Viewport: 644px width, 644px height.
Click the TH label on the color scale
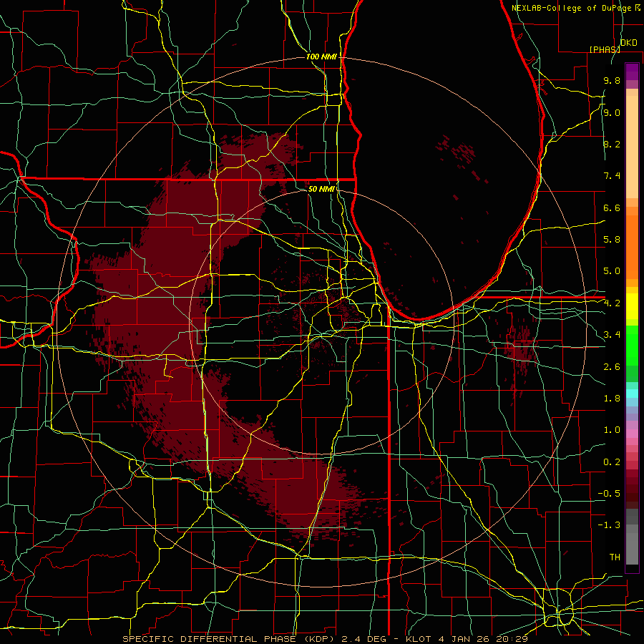click(x=615, y=557)
